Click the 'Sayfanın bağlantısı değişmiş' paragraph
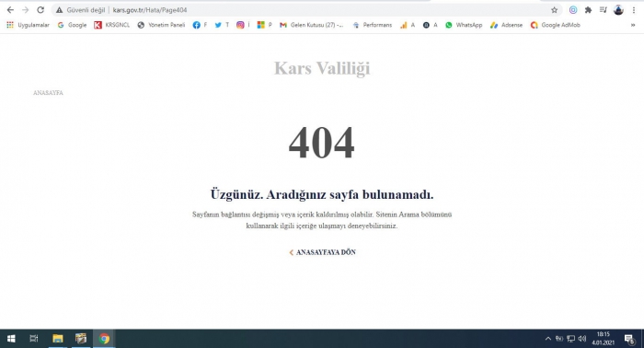The width and height of the screenshot is (644, 348). click(322, 220)
